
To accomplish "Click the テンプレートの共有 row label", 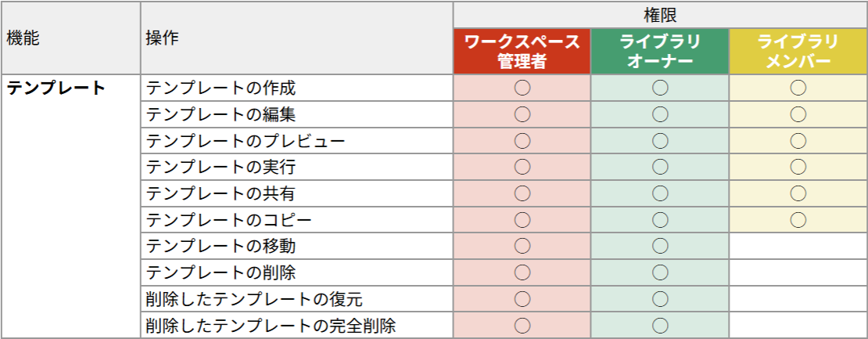I will [x=221, y=193].
